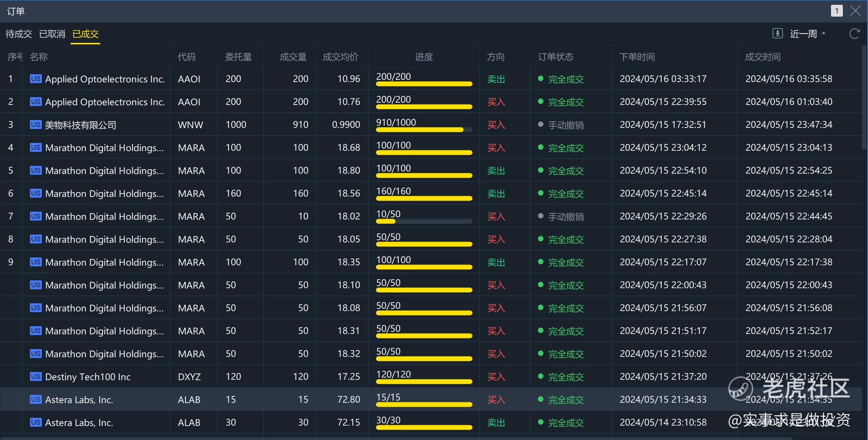Sort by 名称 column header
The image size is (868, 440).
click(39, 57)
